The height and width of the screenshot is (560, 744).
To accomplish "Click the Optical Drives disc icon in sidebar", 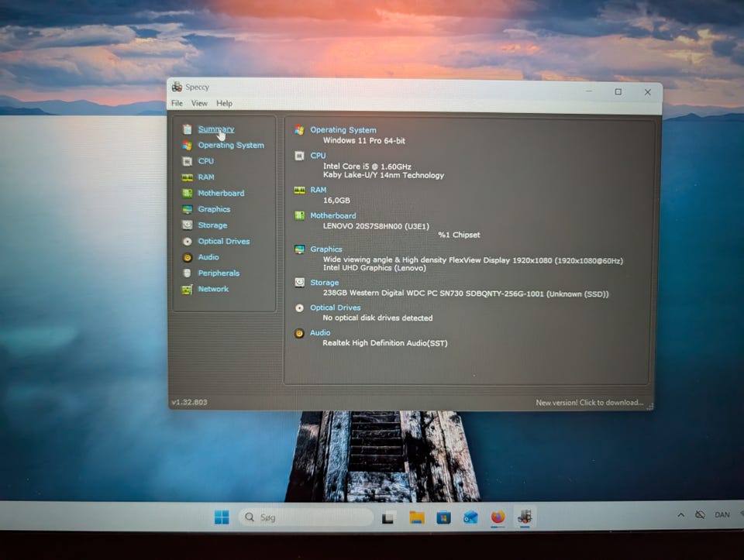I will [x=188, y=242].
